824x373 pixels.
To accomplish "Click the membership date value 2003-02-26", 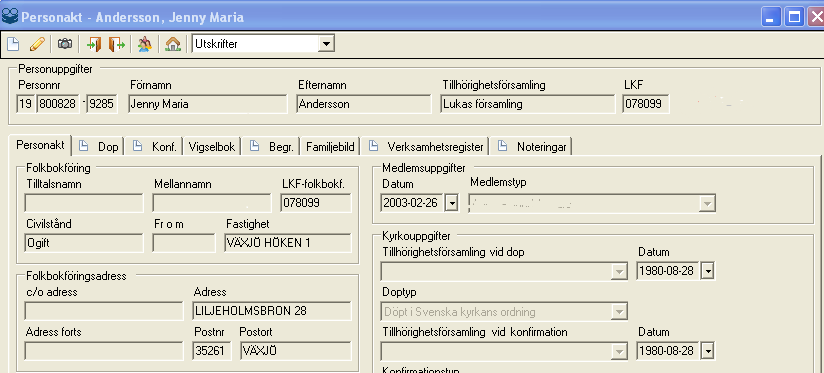I will 411,203.
